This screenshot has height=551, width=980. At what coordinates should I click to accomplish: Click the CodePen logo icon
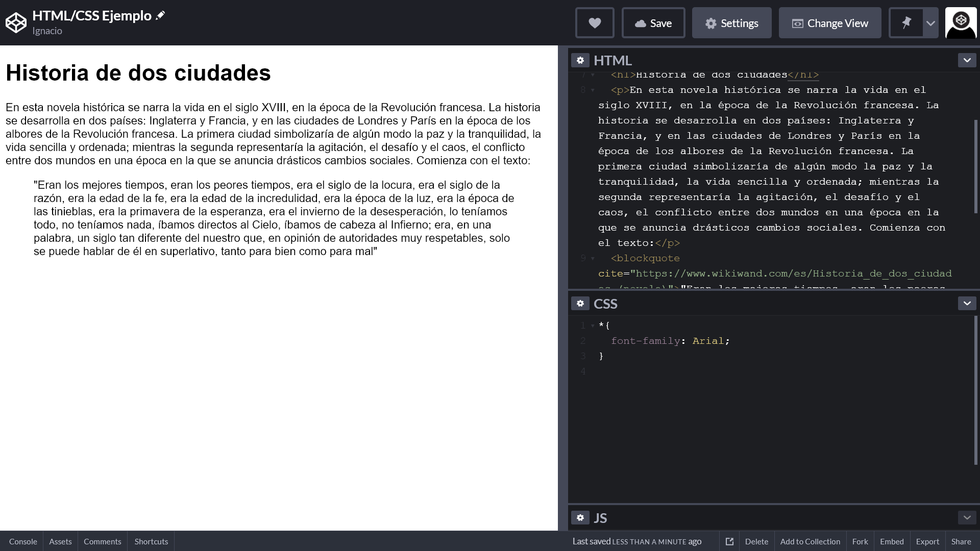click(x=16, y=23)
